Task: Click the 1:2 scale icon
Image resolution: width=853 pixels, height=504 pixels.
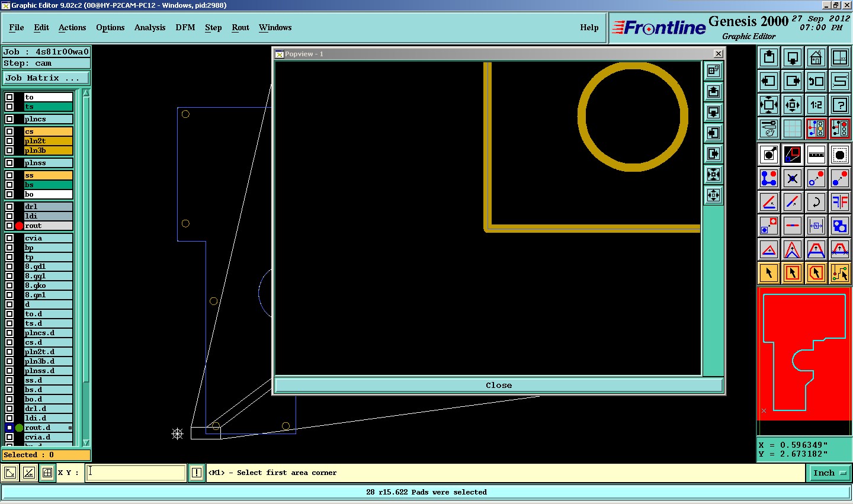Action: click(x=816, y=105)
